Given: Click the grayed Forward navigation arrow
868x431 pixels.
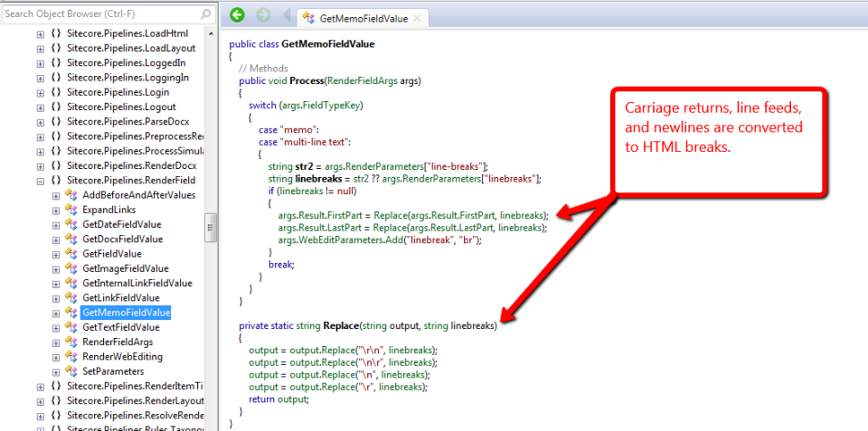Looking at the screenshot, I should point(263,15).
